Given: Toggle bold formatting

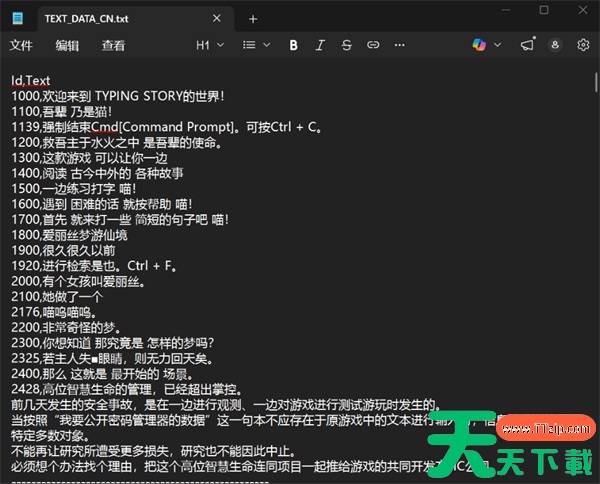Looking at the screenshot, I should point(293,45).
